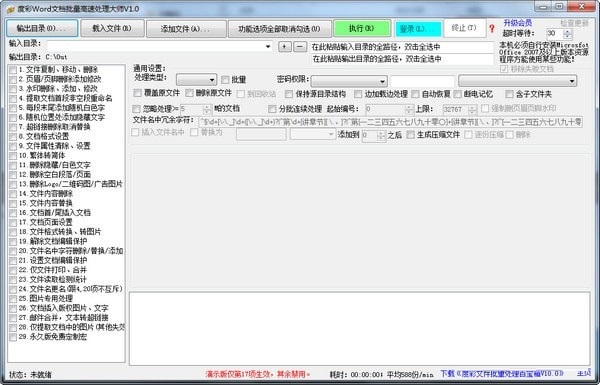Viewport: 600px width, 385px height.
Task: Adjust the 超时等待 spinner arrows
Action: tap(568, 33)
